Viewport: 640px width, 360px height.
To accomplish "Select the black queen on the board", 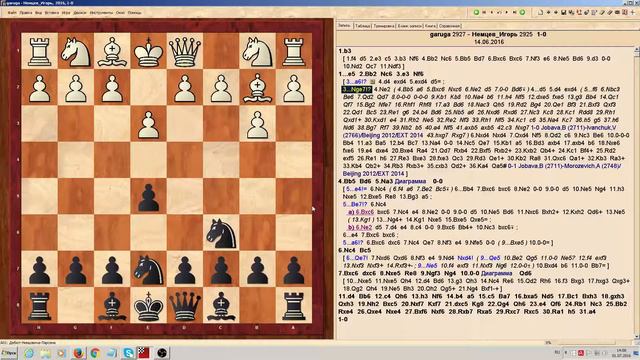I will tap(185, 306).
